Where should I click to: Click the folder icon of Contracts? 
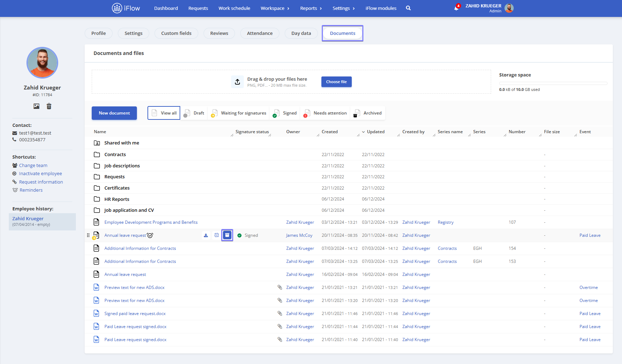coord(97,155)
